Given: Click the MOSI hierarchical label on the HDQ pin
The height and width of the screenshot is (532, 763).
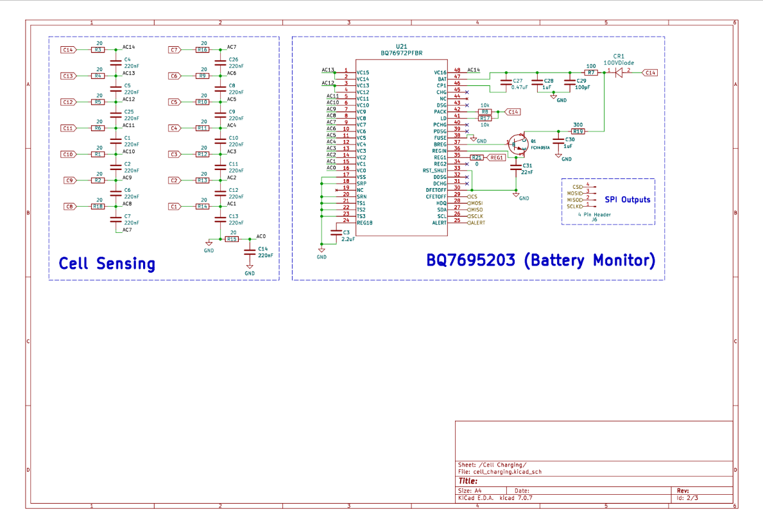Looking at the screenshot, I should point(475,203).
